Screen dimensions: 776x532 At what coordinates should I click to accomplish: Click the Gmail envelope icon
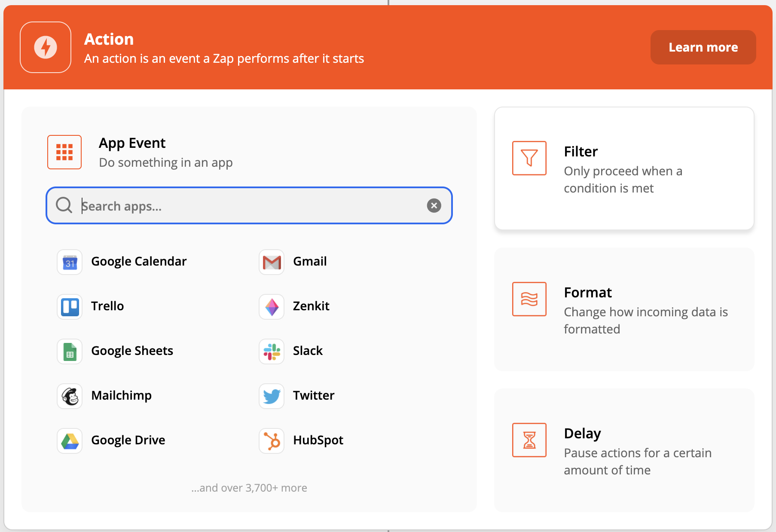click(272, 262)
